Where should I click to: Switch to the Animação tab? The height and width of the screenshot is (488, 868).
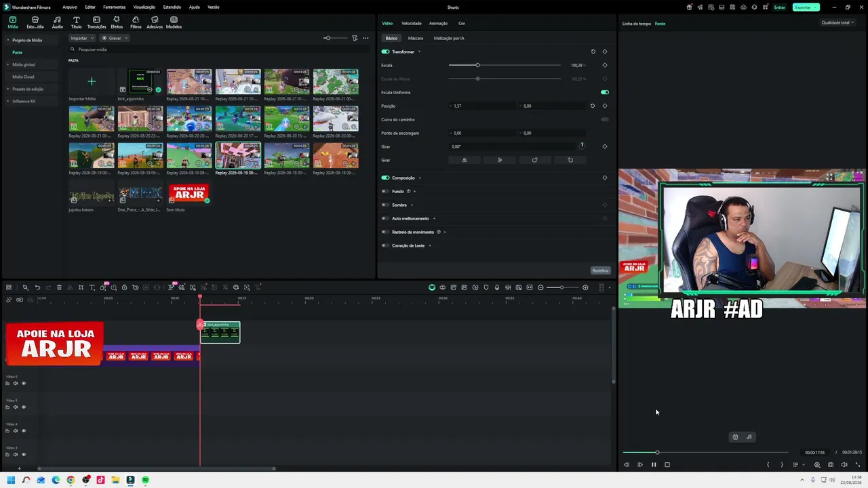coord(438,23)
